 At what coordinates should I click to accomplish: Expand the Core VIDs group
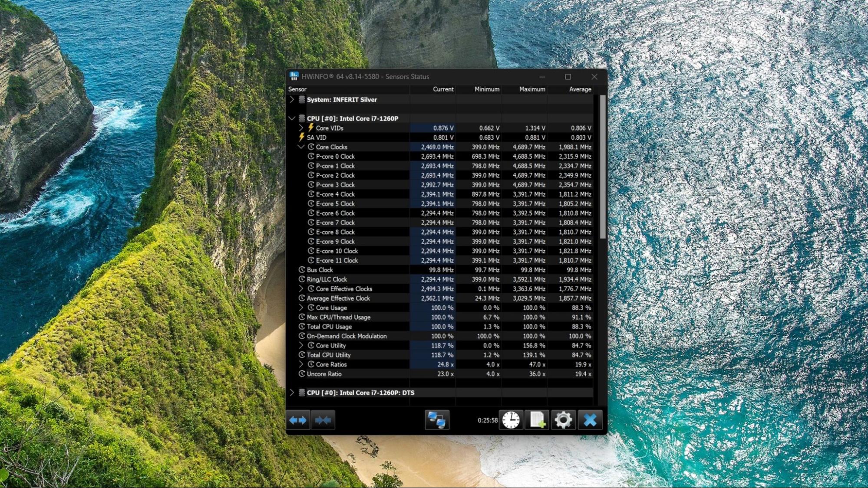[x=301, y=128]
